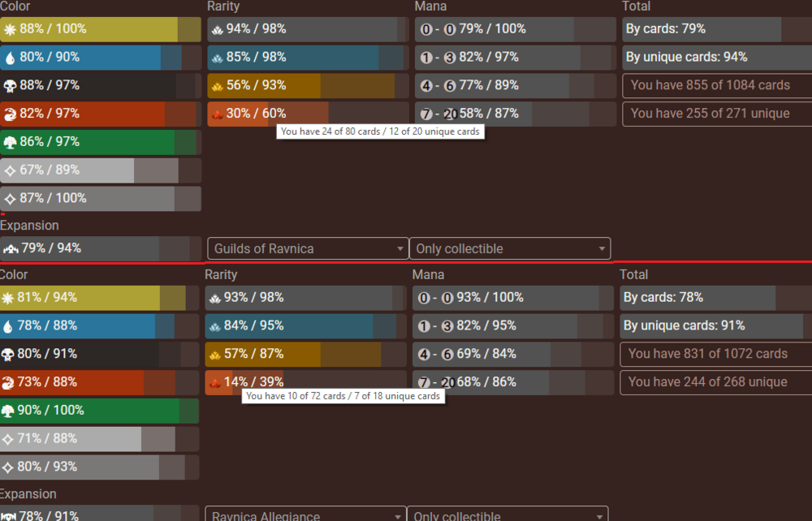
Task: Expand the Only collectible dropdown beside Guilds of Ravnica
Action: 510,248
